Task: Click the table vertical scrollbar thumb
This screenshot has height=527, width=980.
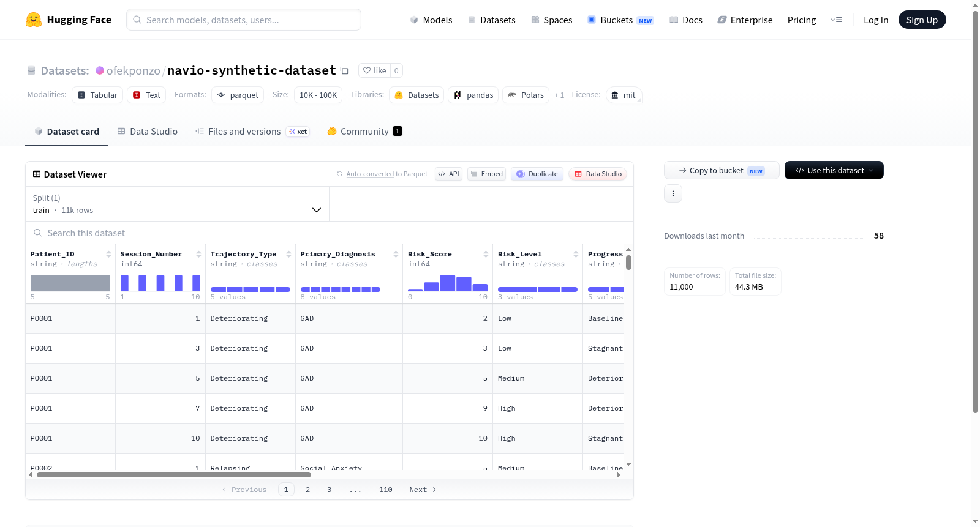Action: (x=628, y=263)
